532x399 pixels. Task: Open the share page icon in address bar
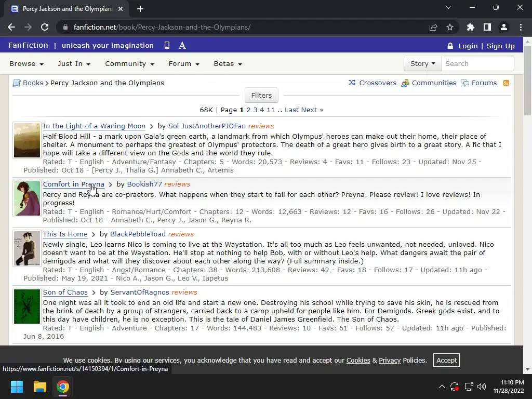point(433,27)
